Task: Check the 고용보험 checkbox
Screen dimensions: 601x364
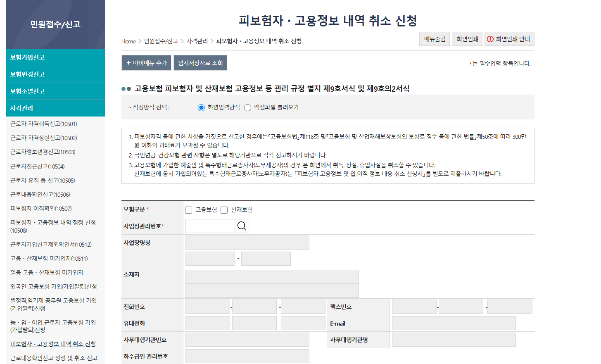Action: [x=189, y=210]
